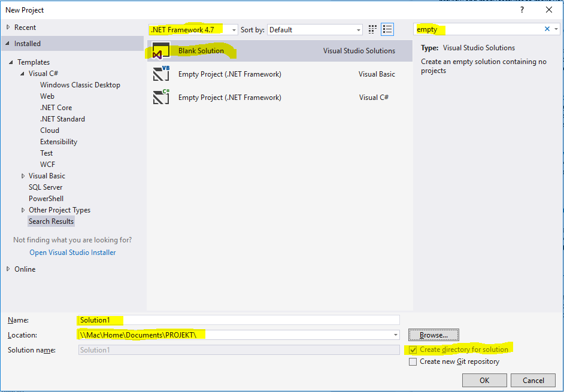Open the help question mark button

(x=522, y=10)
